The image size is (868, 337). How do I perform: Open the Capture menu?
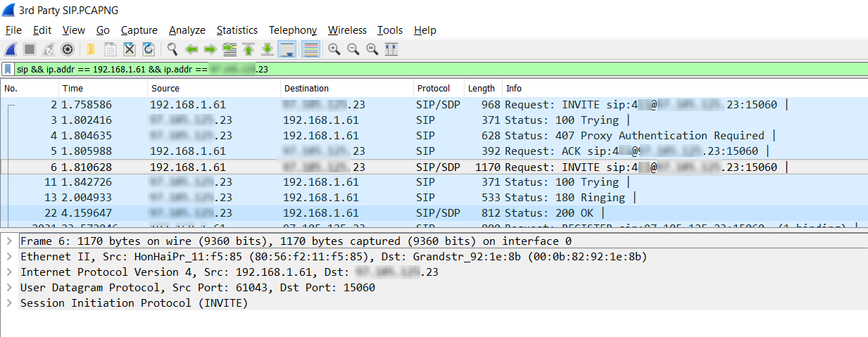point(139,30)
